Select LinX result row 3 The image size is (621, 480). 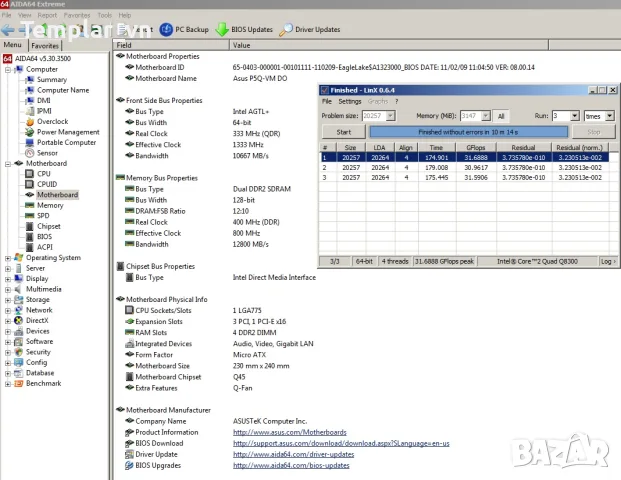464,177
